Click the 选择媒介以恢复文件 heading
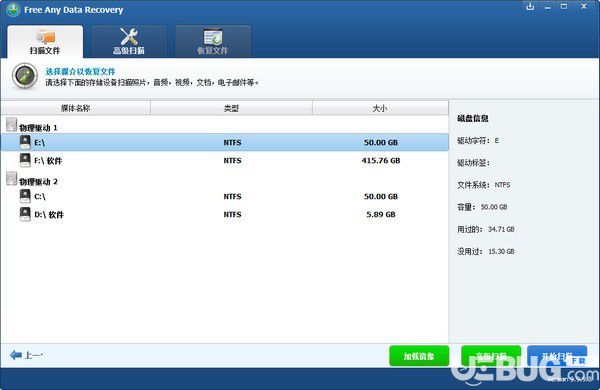Image resolution: width=600 pixels, height=390 pixels. [80, 72]
